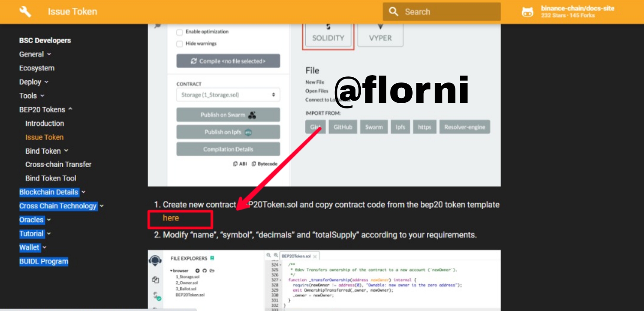Zoom in using the editor's plus magnifier

click(276, 256)
